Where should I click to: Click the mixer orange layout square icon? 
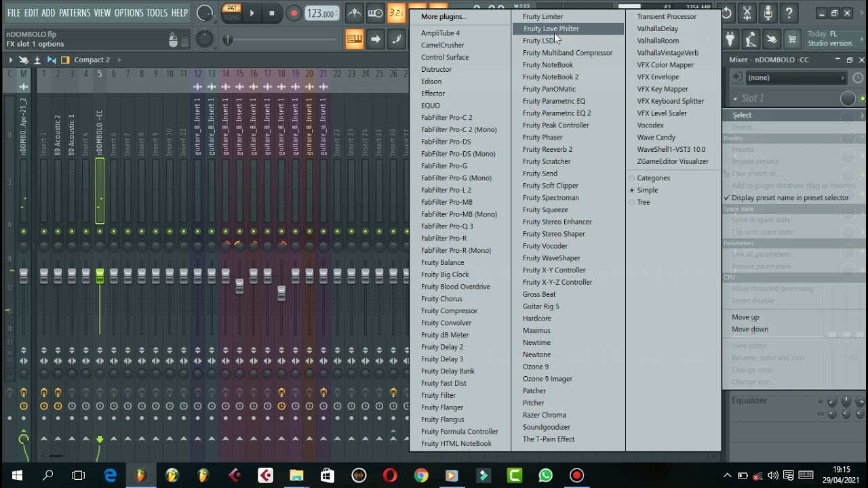pos(66,60)
